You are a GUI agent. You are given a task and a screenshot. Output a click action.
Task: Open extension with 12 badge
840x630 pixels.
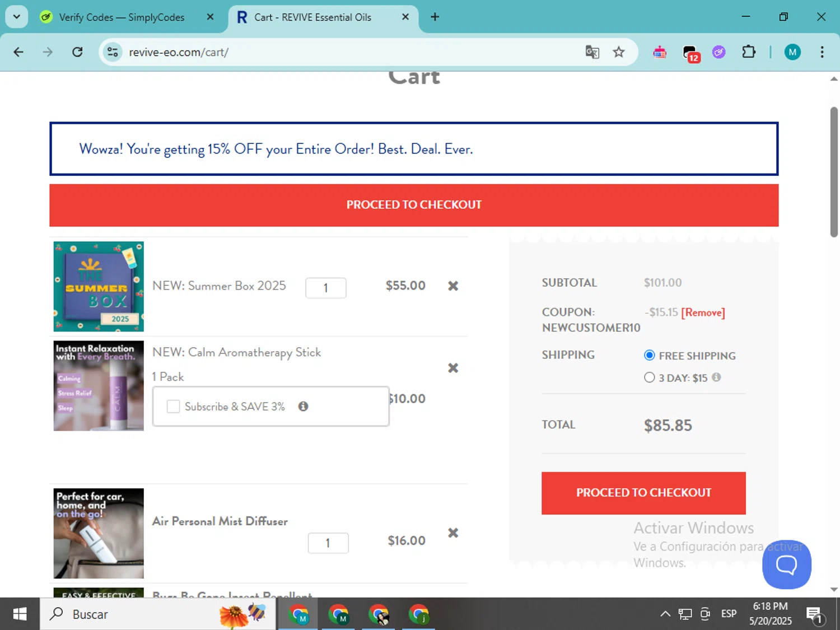pos(691,53)
